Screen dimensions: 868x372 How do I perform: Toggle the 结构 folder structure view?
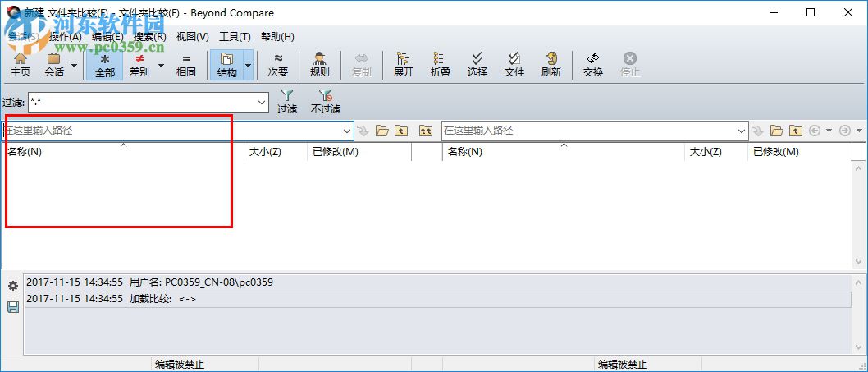(226, 65)
